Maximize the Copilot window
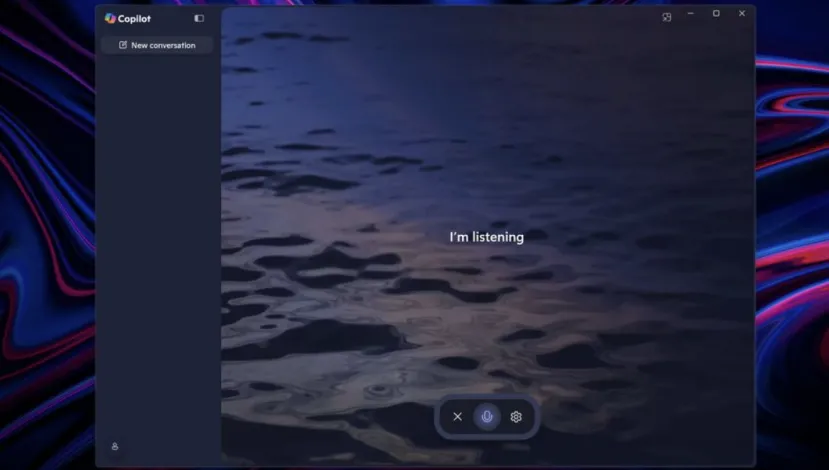829x470 pixels. 716,14
